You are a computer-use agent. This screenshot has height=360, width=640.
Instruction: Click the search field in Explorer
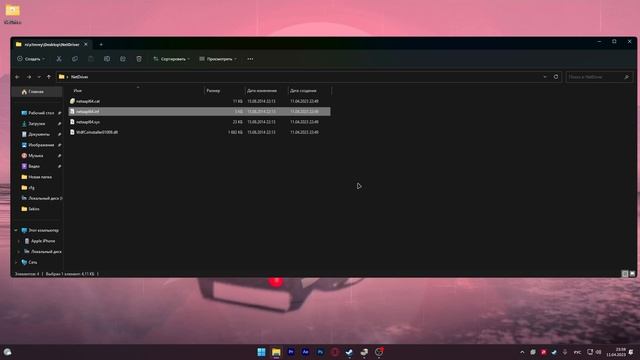599,77
